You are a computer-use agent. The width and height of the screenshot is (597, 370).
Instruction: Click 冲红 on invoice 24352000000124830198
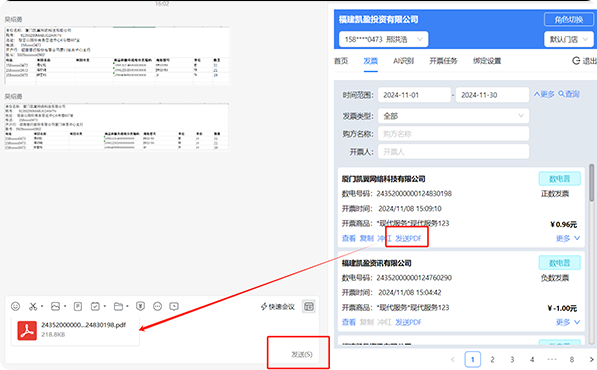(384, 238)
